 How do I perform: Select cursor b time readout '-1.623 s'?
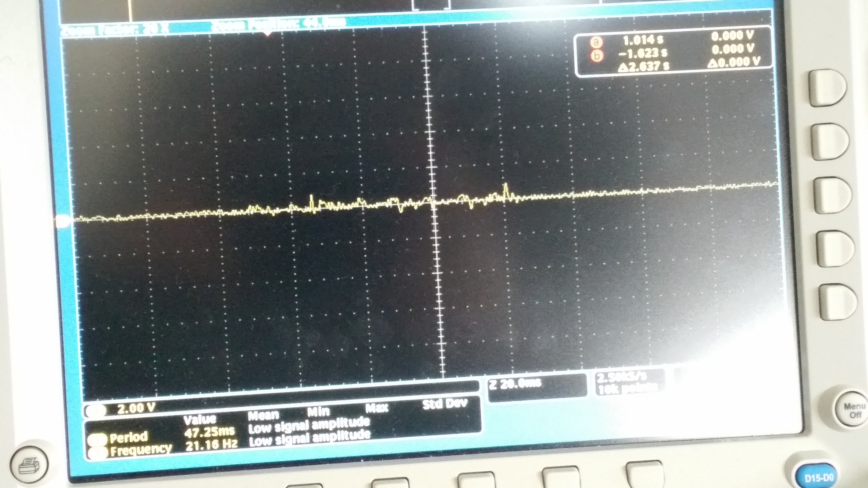(x=643, y=53)
